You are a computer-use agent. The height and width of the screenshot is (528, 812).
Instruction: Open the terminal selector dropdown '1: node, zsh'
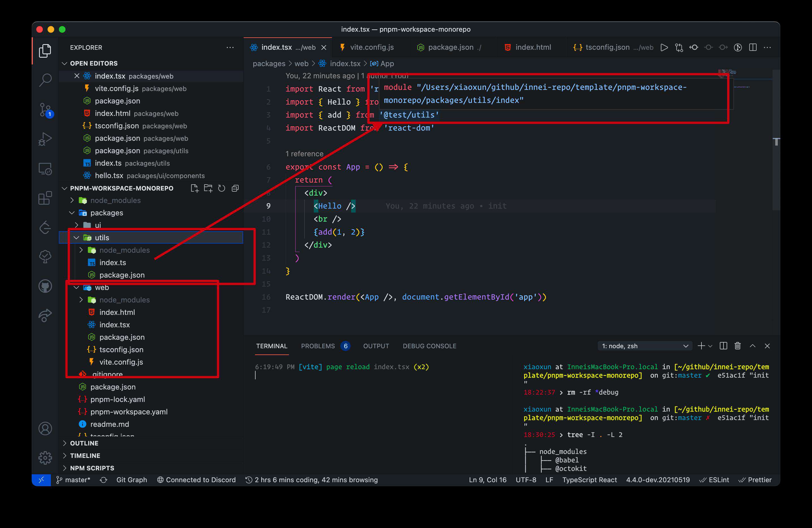645,346
